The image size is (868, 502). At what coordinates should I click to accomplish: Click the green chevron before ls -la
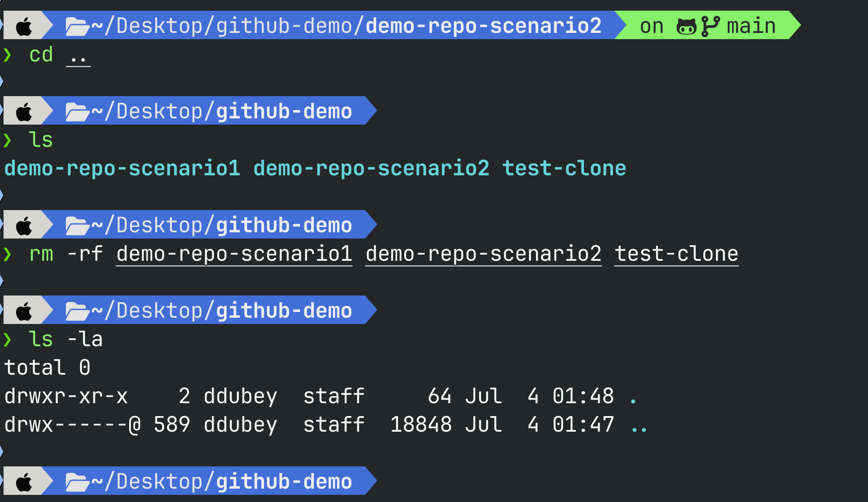pyautogui.click(x=8, y=340)
